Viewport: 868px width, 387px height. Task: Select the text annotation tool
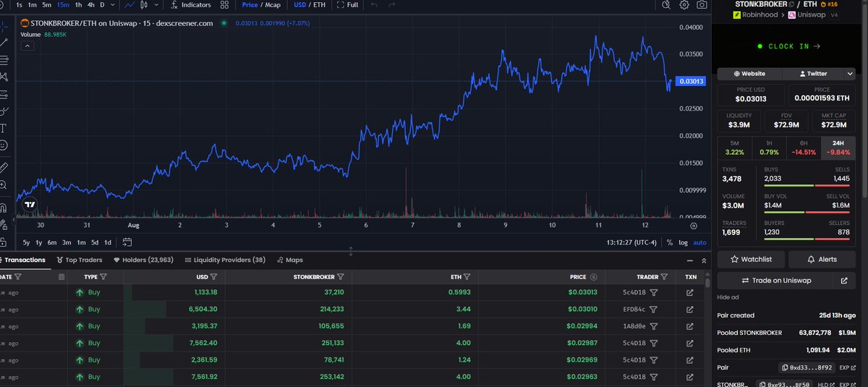(x=4, y=128)
